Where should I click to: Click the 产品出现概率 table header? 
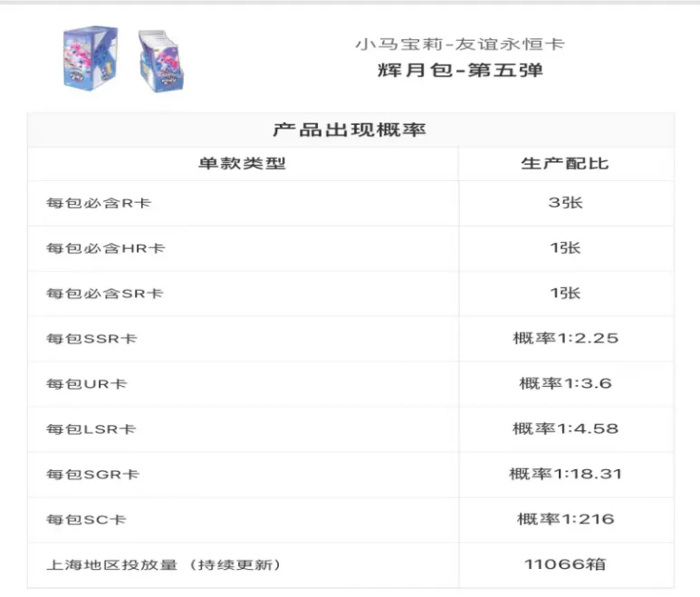[350, 130]
